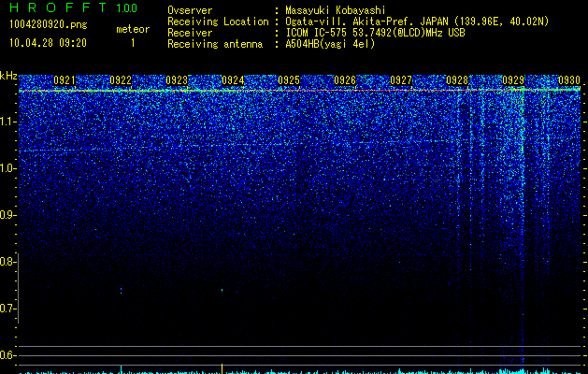
Task: Click the meteor count value 1
Action: pos(133,43)
